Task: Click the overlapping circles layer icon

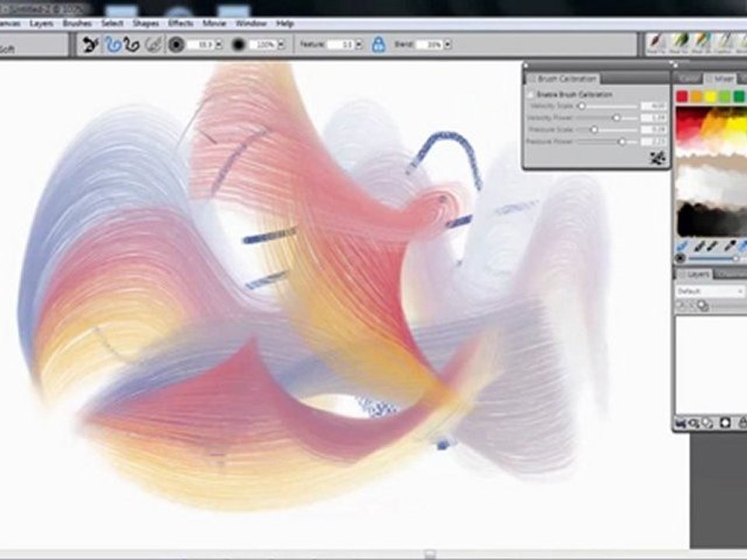Action: click(x=703, y=306)
